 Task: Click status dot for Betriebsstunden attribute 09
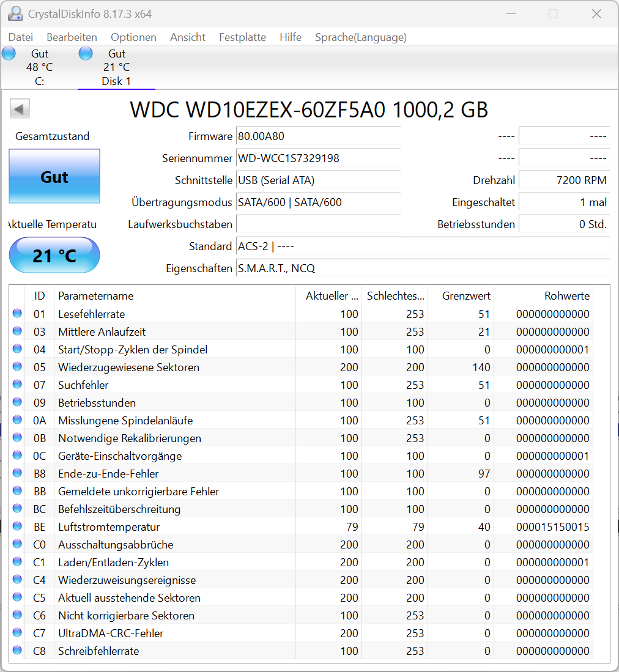point(17,402)
